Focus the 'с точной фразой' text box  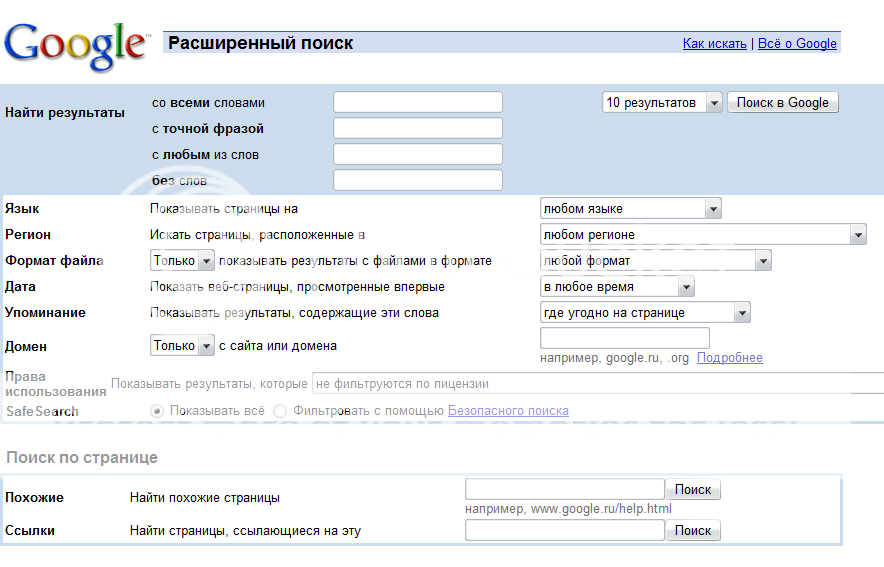click(x=417, y=129)
